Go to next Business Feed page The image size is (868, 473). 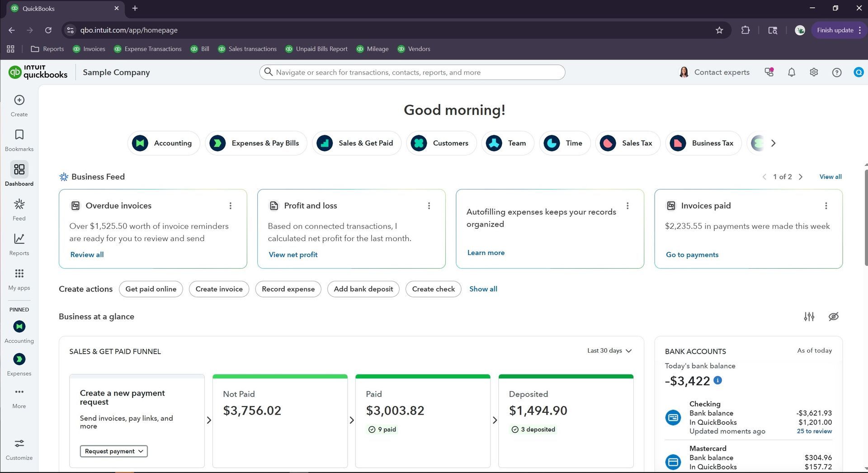tap(801, 177)
